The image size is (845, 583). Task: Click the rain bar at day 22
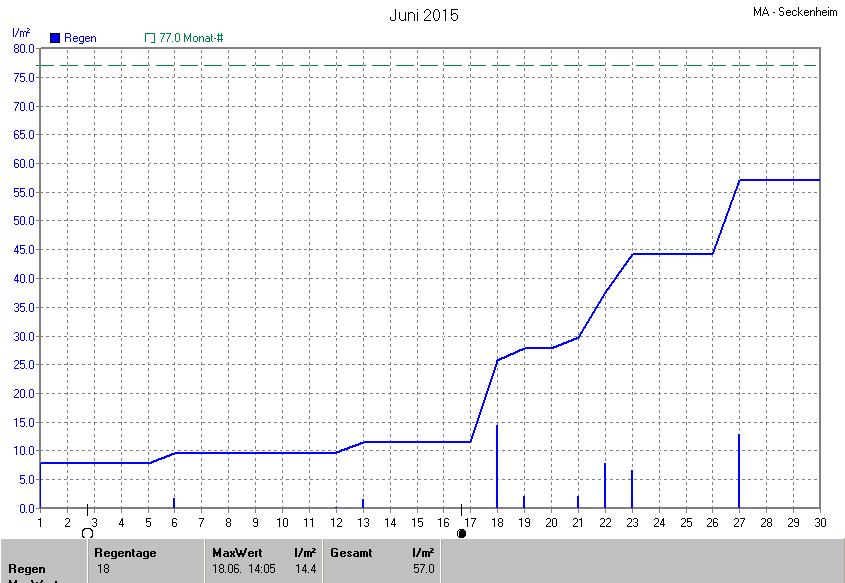click(x=605, y=485)
